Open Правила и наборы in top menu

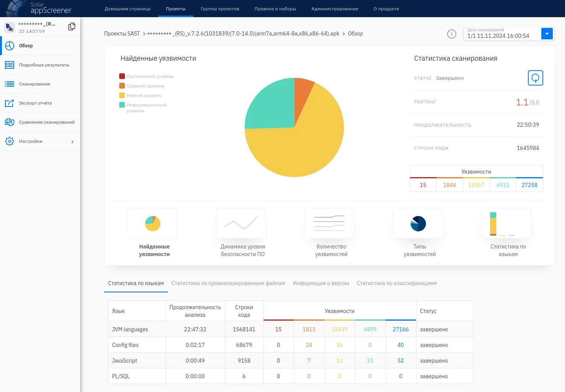275,9
